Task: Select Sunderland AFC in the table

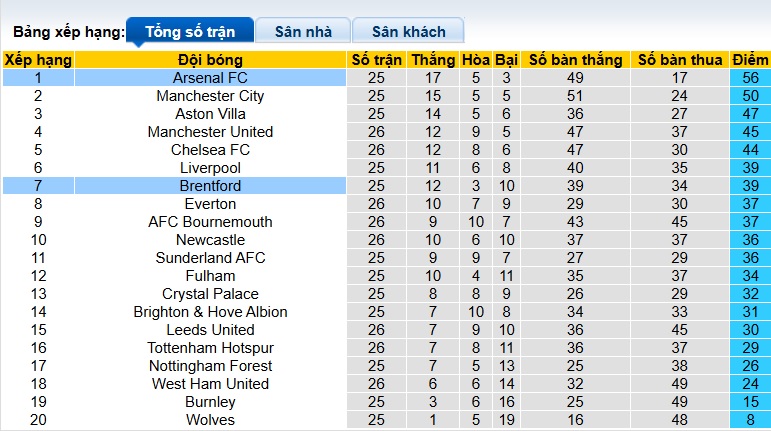Action: 210,258
